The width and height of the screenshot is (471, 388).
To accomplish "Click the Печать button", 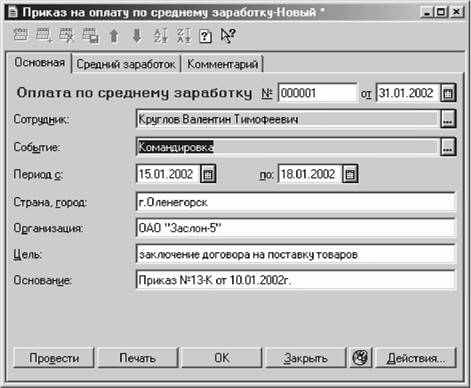I will tap(137, 358).
